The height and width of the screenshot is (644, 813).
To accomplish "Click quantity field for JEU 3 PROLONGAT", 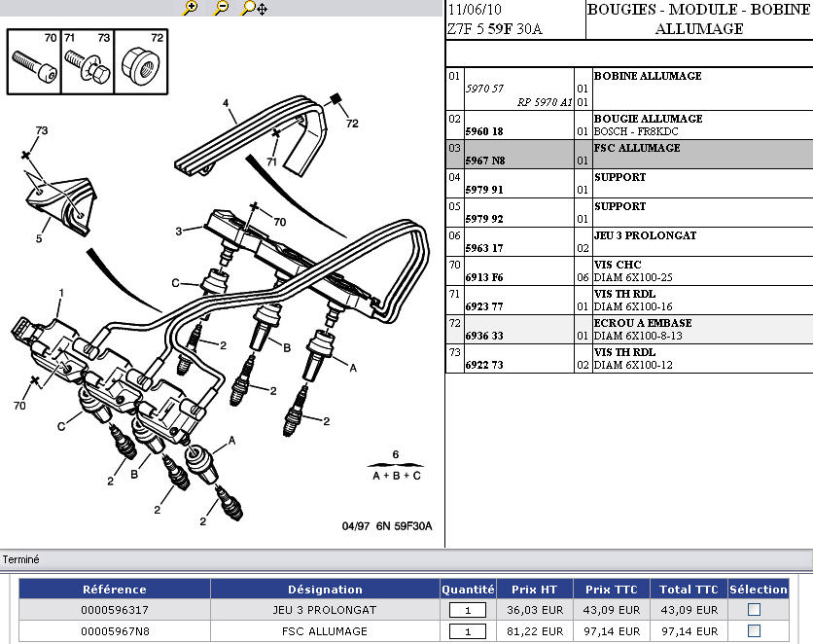I will coord(467,610).
